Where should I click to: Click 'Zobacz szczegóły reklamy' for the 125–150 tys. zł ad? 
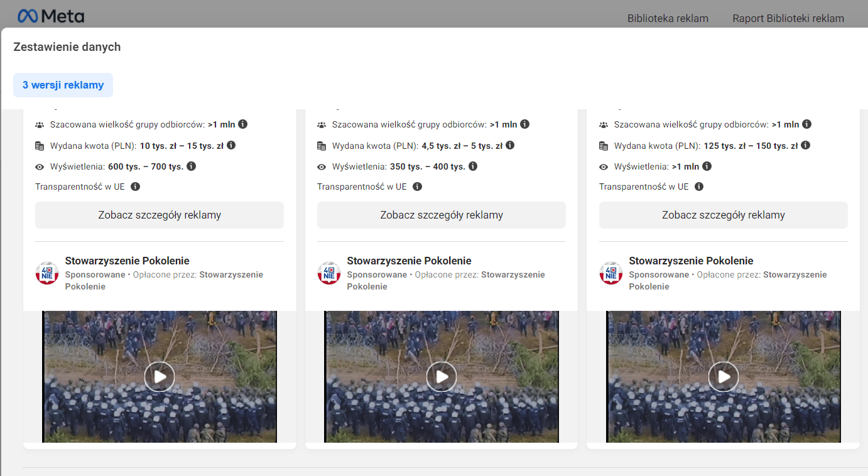[724, 215]
